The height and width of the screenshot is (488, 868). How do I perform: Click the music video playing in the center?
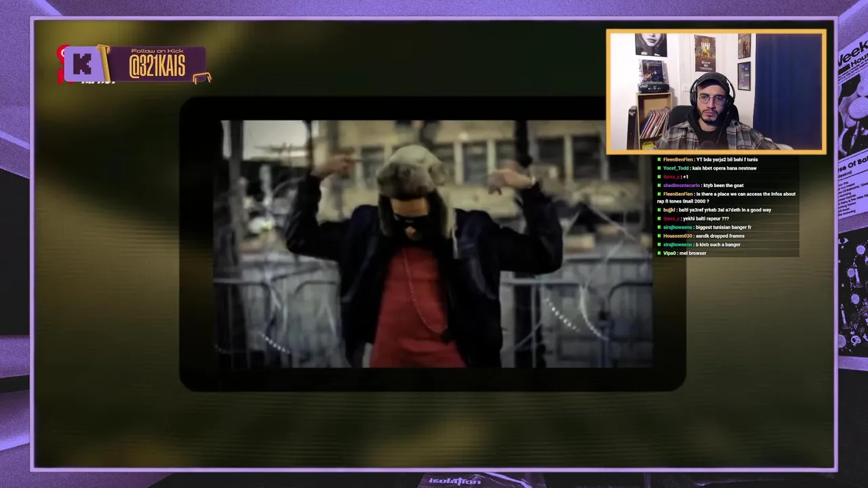[433, 244]
